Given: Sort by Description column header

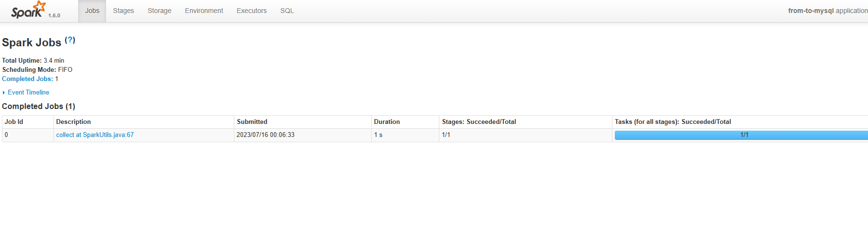Looking at the screenshot, I should point(73,122).
